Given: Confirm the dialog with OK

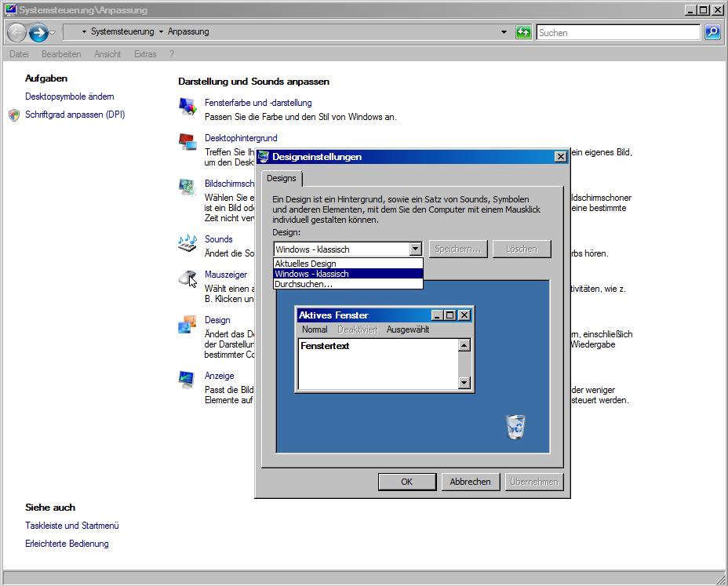Looking at the screenshot, I should pyautogui.click(x=406, y=482).
